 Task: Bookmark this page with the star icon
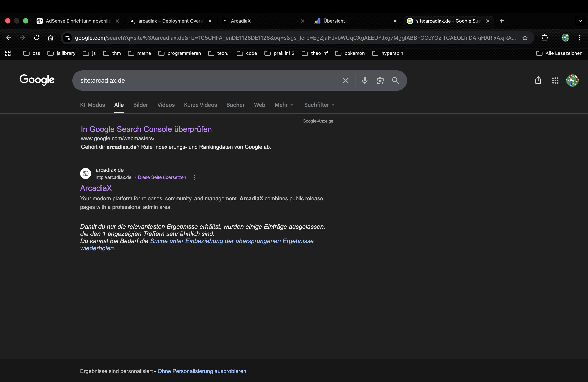click(x=525, y=38)
